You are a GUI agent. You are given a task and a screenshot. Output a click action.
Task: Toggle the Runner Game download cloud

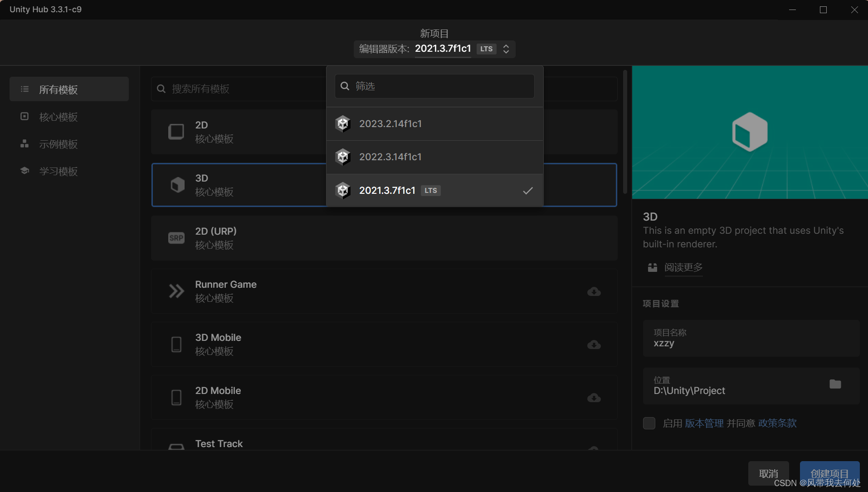coord(594,292)
